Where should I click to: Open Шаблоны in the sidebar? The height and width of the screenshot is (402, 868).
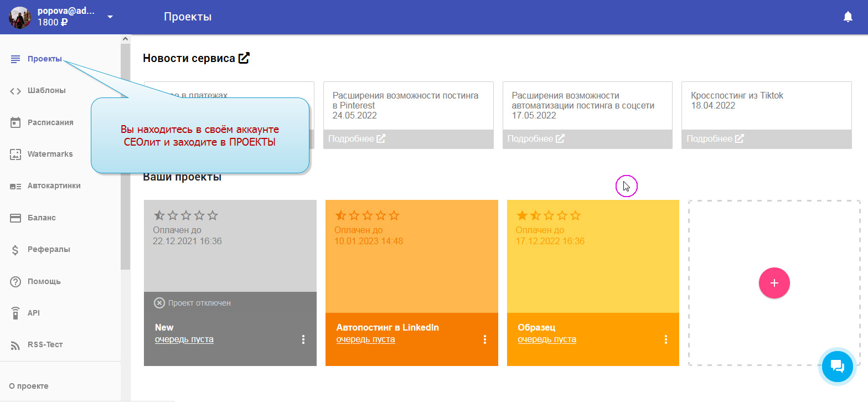click(x=46, y=91)
